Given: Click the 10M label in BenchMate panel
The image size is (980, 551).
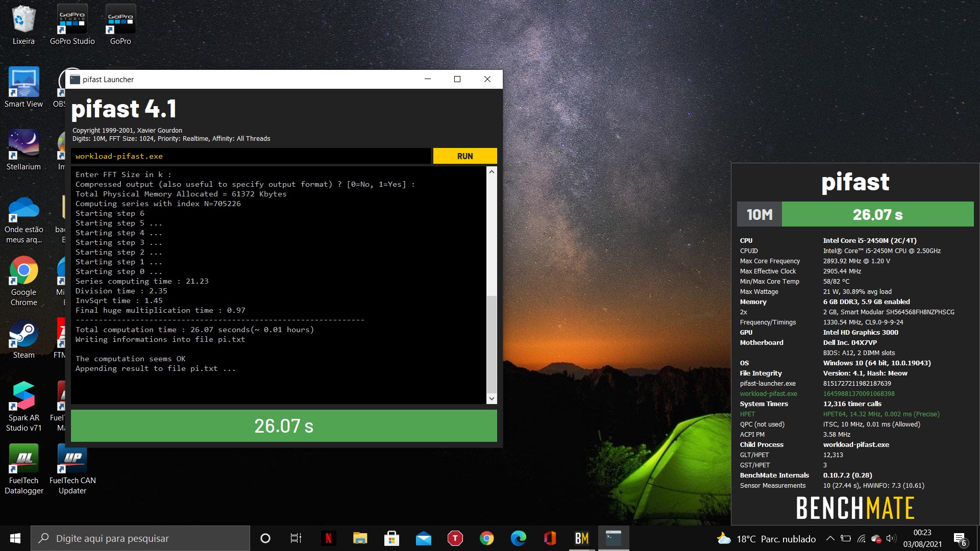Looking at the screenshot, I should click(759, 214).
